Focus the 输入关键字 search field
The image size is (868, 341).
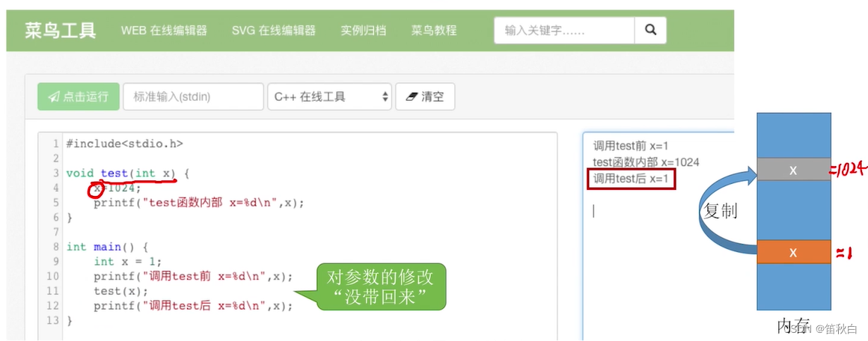coord(564,31)
